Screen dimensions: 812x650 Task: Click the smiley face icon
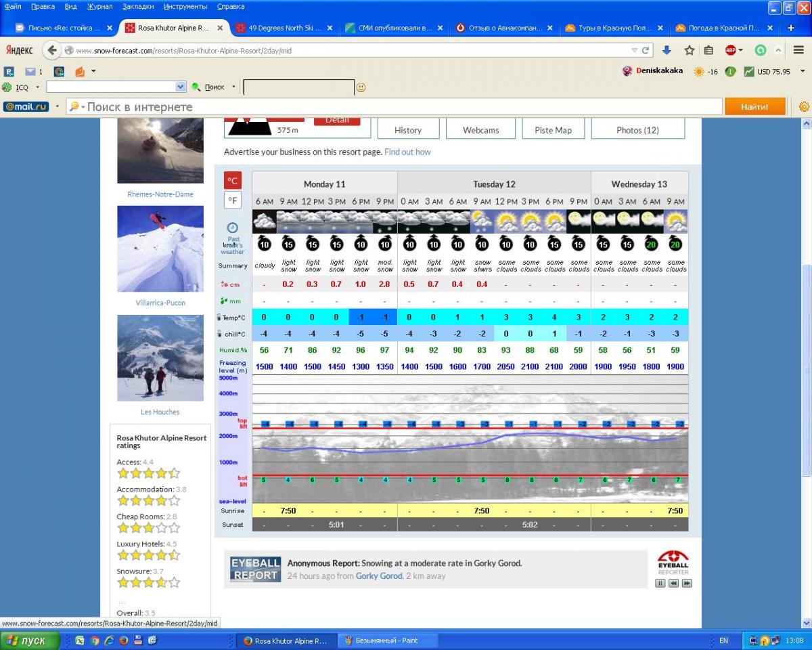(x=361, y=87)
